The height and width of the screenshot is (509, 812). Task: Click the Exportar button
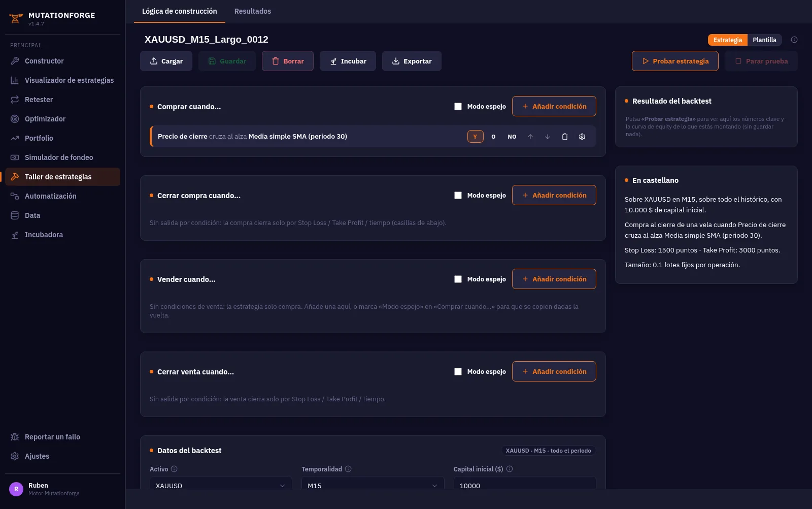(412, 61)
